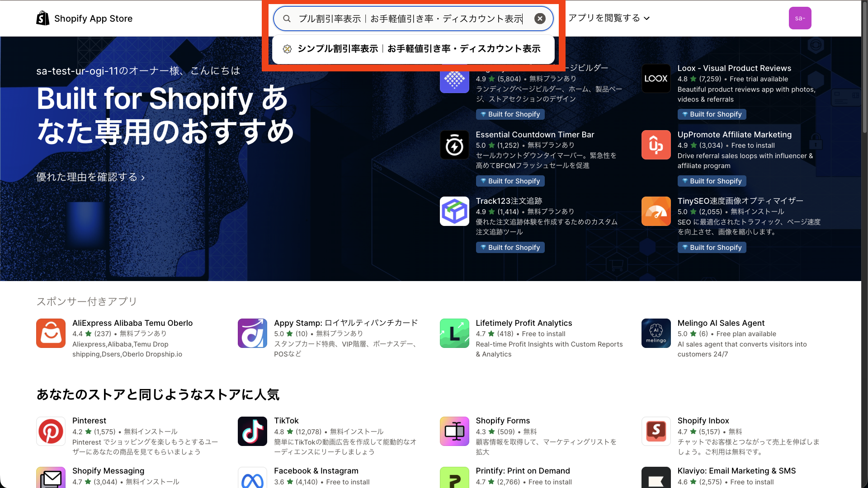
Task: Open the sa- account avatar menu
Action: tap(800, 18)
